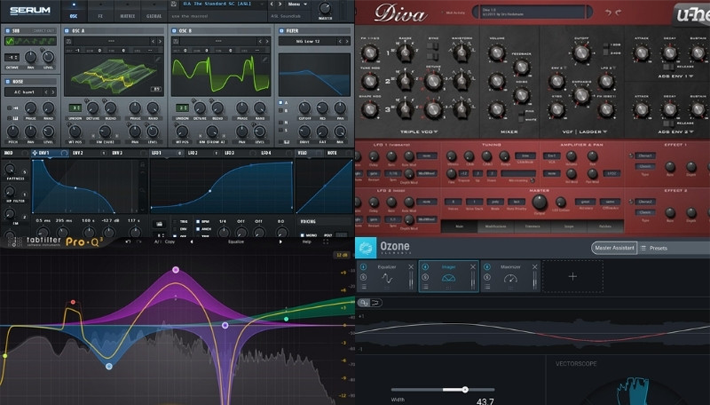Toggle Pro-Q 3 full screen icon
The height and width of the screenshot is (405, 710).
click(326, 242)
